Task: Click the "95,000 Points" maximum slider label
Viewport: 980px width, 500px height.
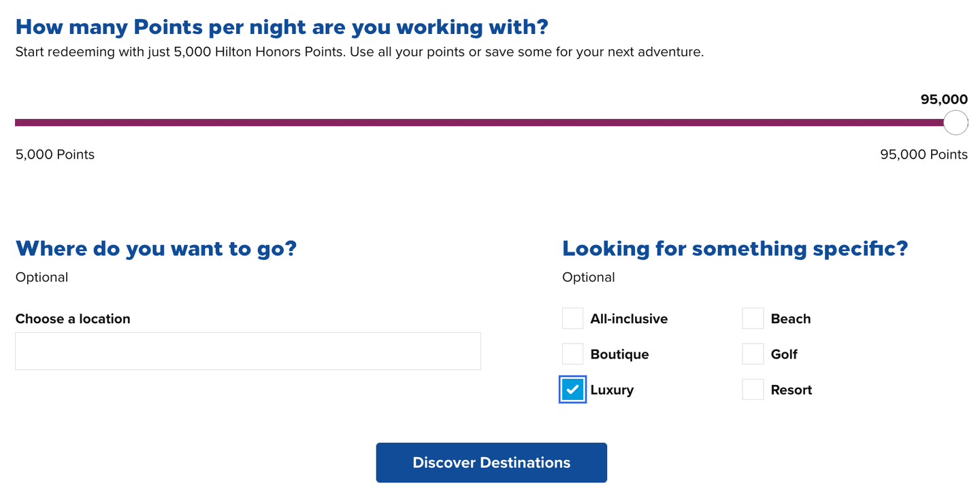Action: coord(924,154)
